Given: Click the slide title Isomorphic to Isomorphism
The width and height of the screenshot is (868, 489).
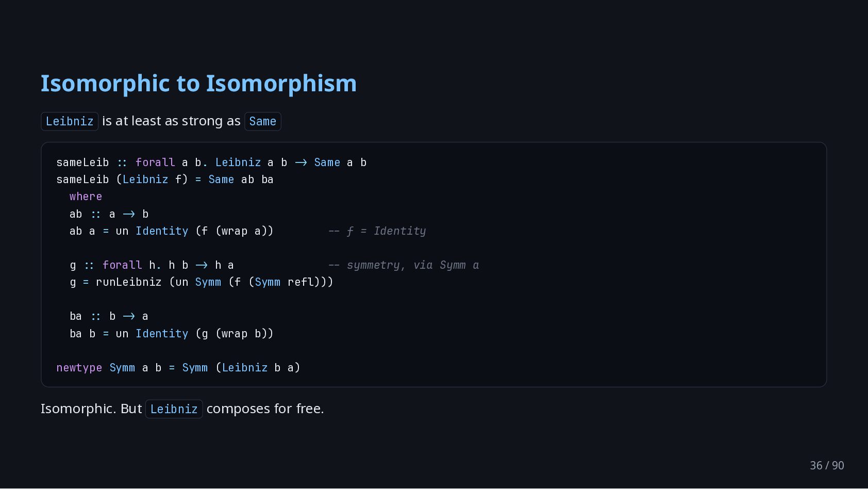Looking at the screenshot, I should click(x=198, y=84).
